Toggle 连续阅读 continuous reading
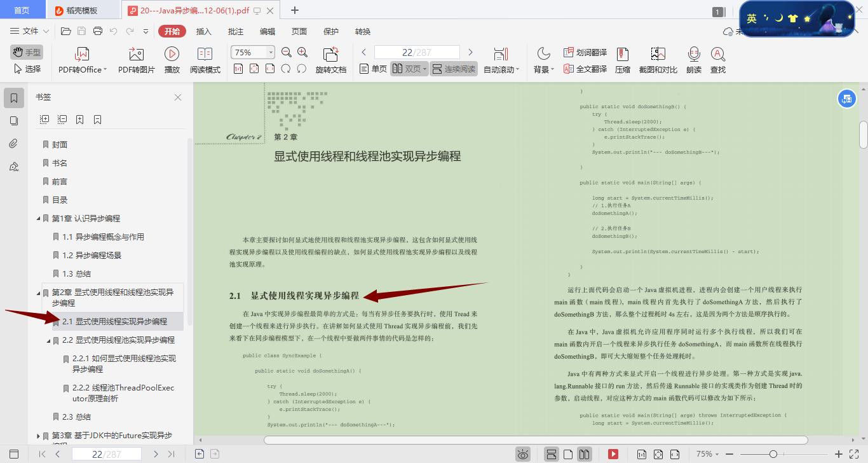868x463 pixels. coord(454,69)
